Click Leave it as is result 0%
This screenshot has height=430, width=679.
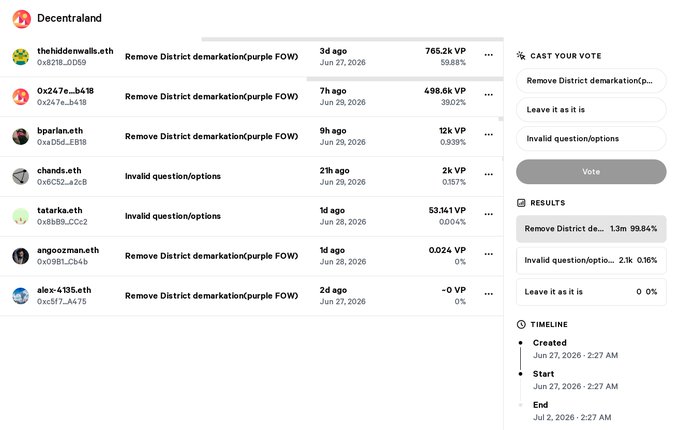point(591,292)
